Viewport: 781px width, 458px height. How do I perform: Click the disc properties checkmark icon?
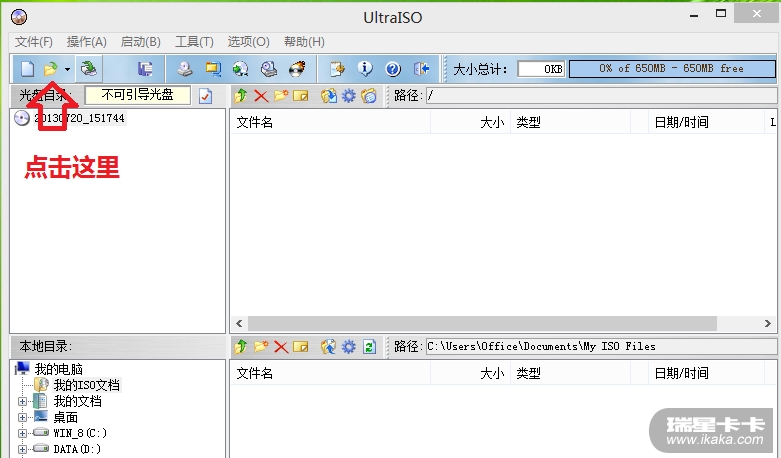[205, 96]
